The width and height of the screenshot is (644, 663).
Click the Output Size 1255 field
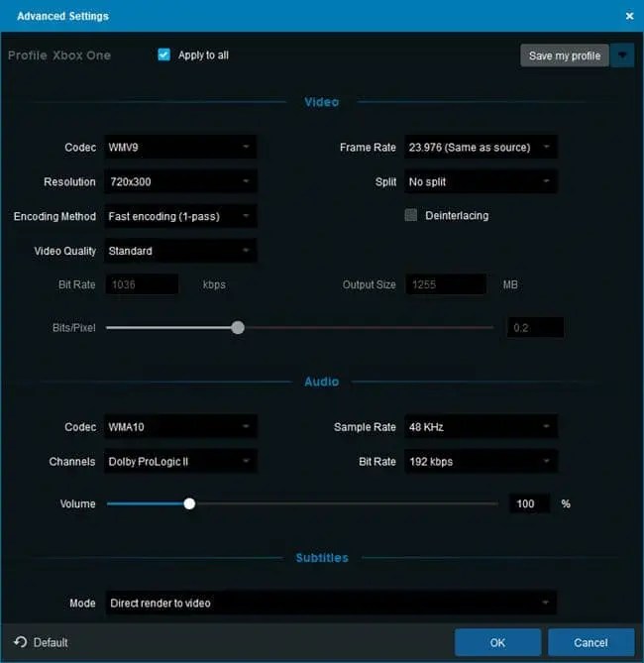pyautogui.click(x=446, y=284)
